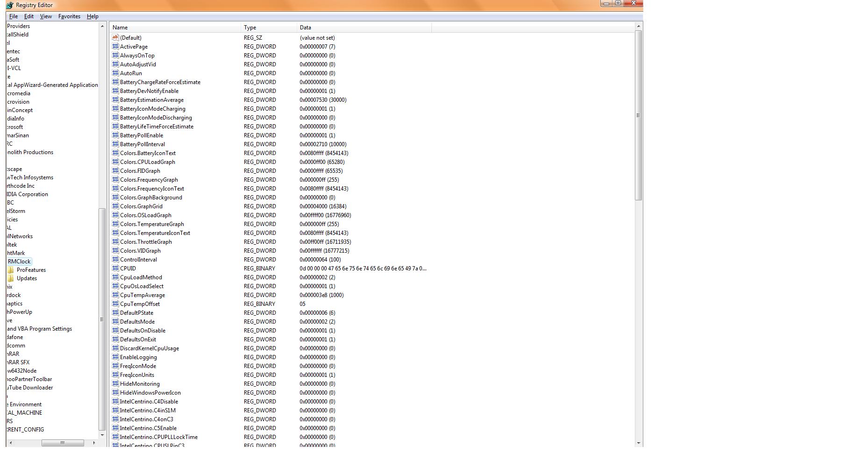Open the Favorites menu

(x=69, y=16)
